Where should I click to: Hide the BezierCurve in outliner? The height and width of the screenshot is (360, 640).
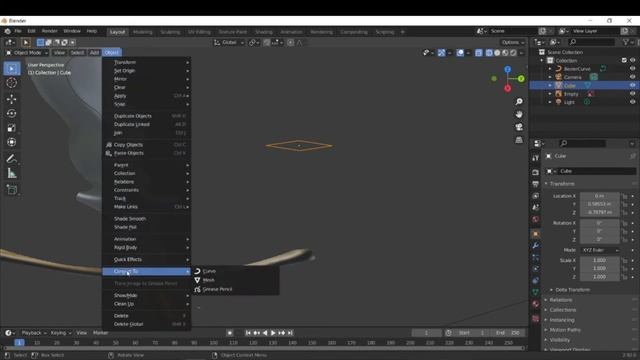tap(632, 69)
